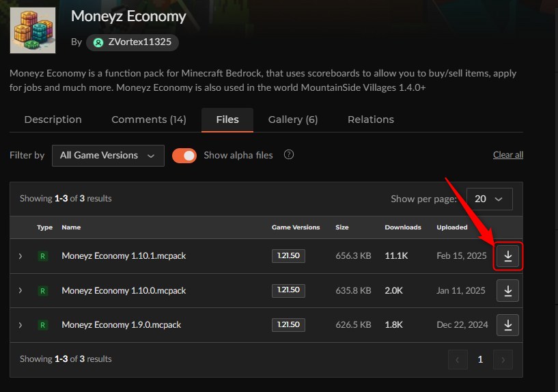Toggle the Show alpha files switch
This screenshot has height=392, width=558.
(x=184, y=156)
